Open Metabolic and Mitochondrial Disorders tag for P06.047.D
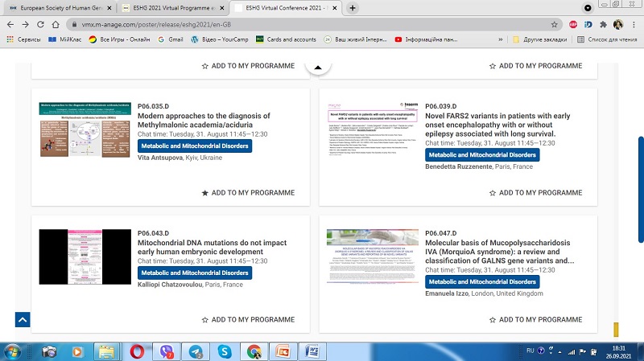Image resolution: width=644 pixels, height=361 pixels. (x=481, y=282)
